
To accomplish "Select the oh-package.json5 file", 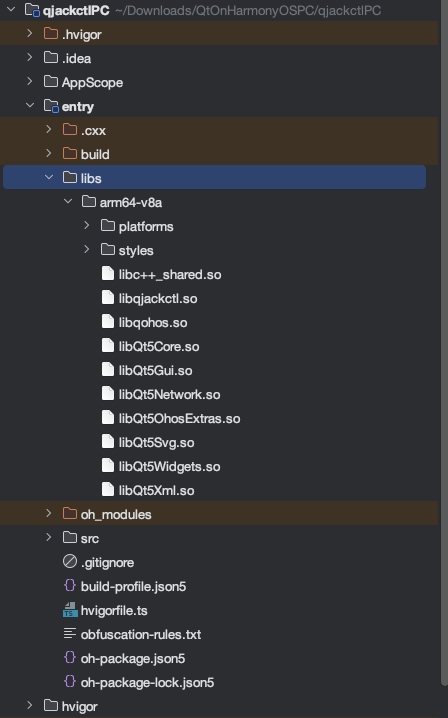I will click(133, 658).
